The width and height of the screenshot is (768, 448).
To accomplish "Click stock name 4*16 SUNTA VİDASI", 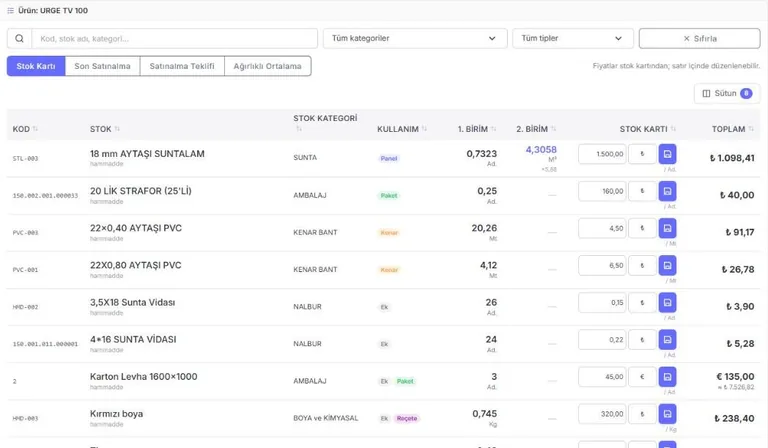I will pos(133,339).
